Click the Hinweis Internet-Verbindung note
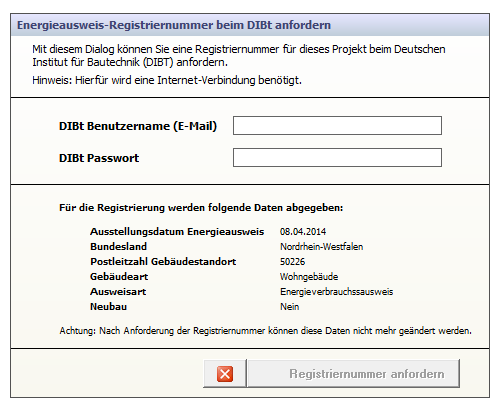This screenshot has height=406, width=501. click(167, 80)
